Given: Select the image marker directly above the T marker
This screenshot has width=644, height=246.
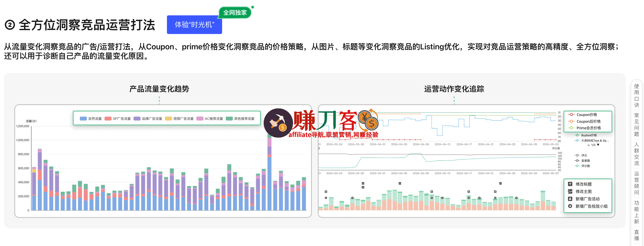Looking at the screenshot, I should pyautogui.click(x=363, y=183).
